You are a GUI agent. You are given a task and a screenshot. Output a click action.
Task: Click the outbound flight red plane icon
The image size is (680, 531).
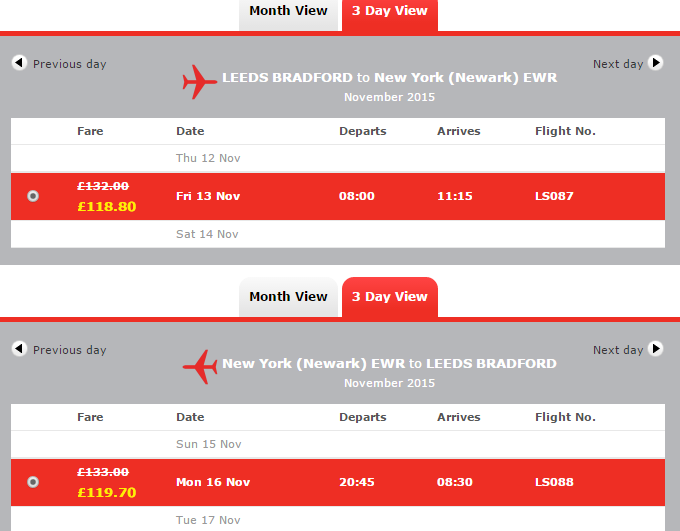pyautogui.click(x=199, y=82)
